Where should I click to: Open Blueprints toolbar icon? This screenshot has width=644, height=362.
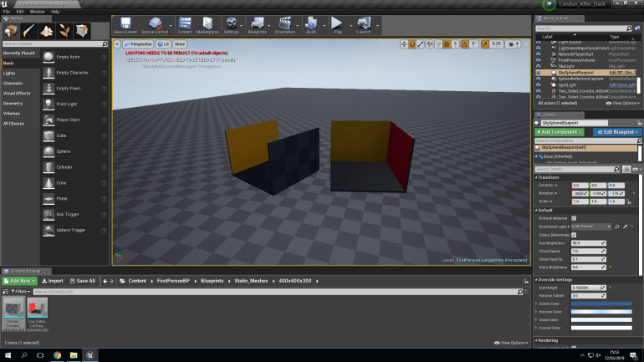coord(258,25)
